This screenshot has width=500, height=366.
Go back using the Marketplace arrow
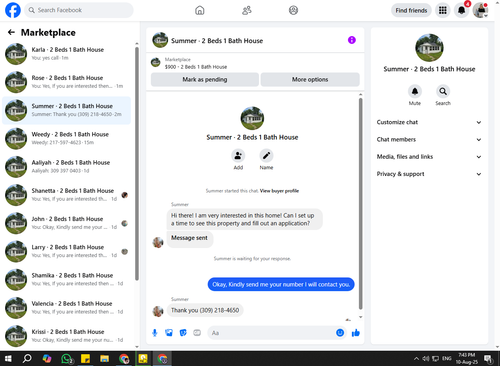tap(11, 32)
